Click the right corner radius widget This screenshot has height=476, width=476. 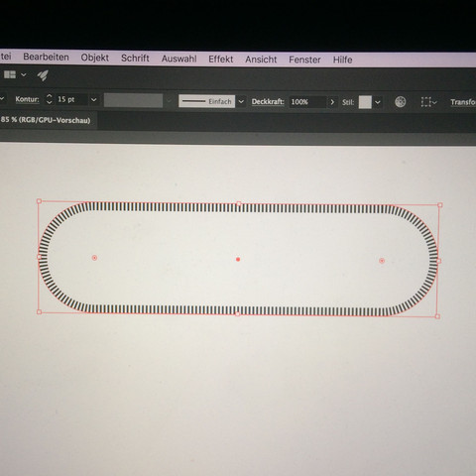click(382, 261)
